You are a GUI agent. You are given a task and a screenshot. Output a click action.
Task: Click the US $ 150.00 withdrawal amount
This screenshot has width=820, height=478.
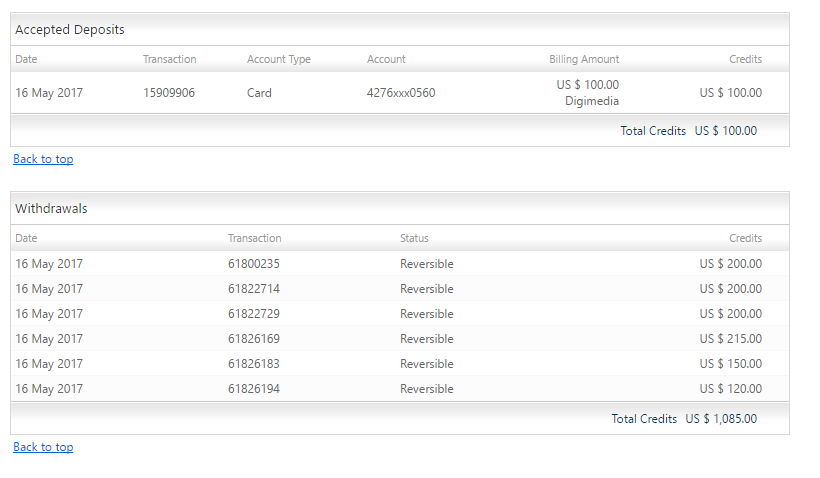click(730, 364)
